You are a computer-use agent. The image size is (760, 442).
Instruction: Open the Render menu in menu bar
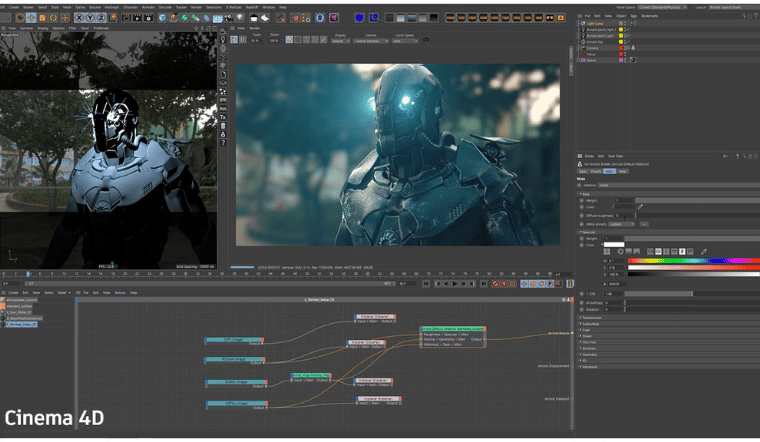196,7
